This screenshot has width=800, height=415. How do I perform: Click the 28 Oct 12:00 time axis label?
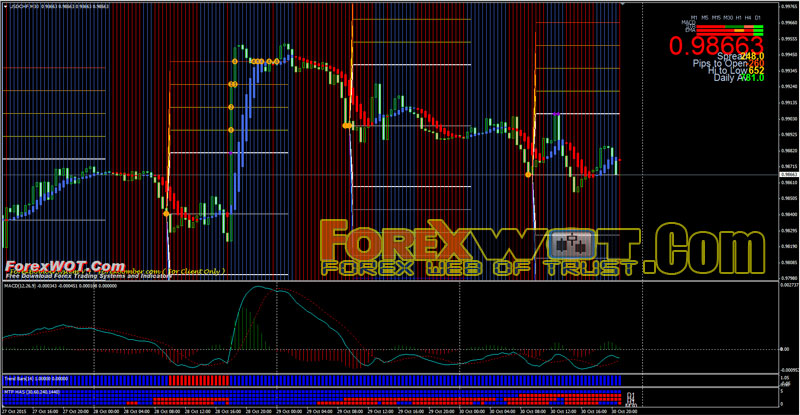(x=199, y=411)
